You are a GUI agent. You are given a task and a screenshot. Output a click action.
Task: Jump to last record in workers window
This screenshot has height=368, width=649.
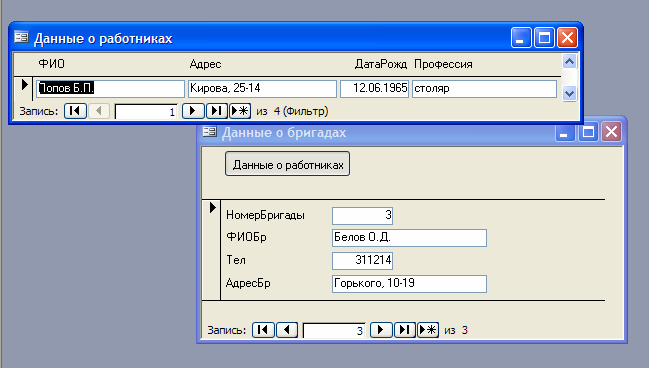pos(216,111)
